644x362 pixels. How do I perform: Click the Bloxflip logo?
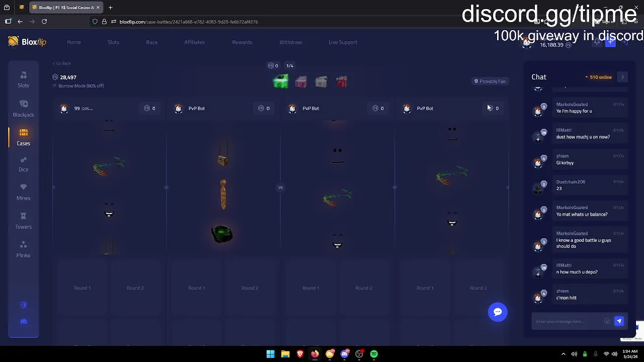coord(27,42)
